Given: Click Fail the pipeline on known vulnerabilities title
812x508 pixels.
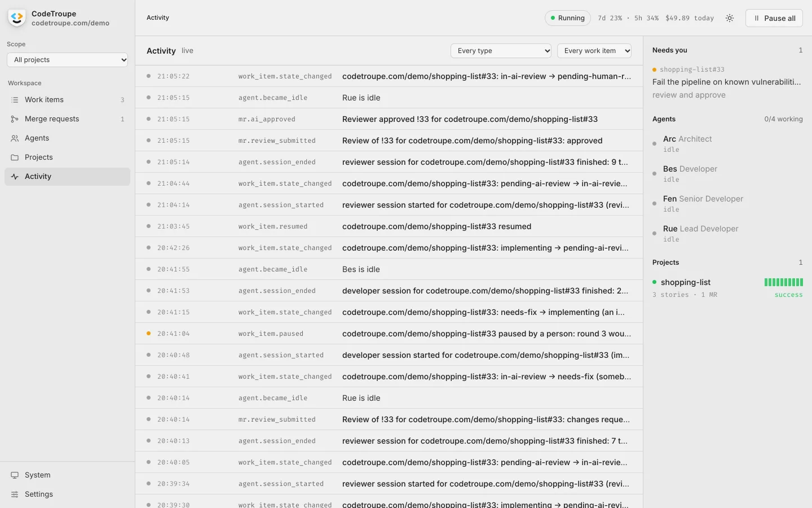Looking at the screenshot, I should click(x=726, y=82).
